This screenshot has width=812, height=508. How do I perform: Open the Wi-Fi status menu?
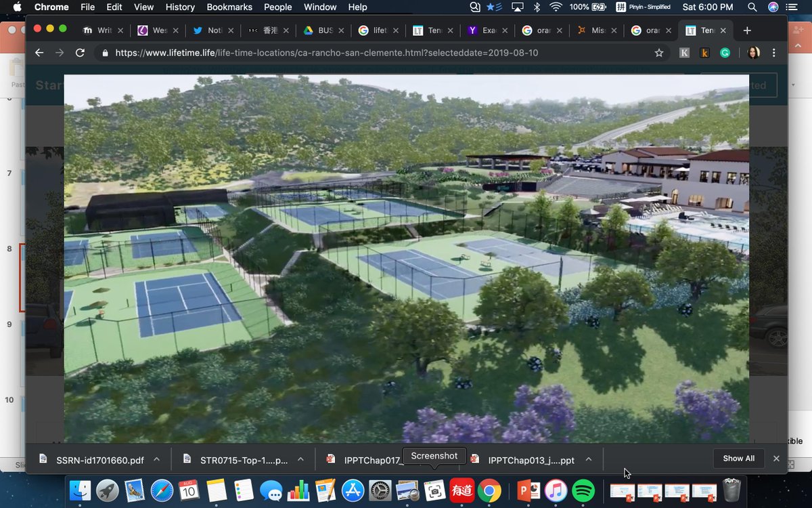[x=556, y=7]
